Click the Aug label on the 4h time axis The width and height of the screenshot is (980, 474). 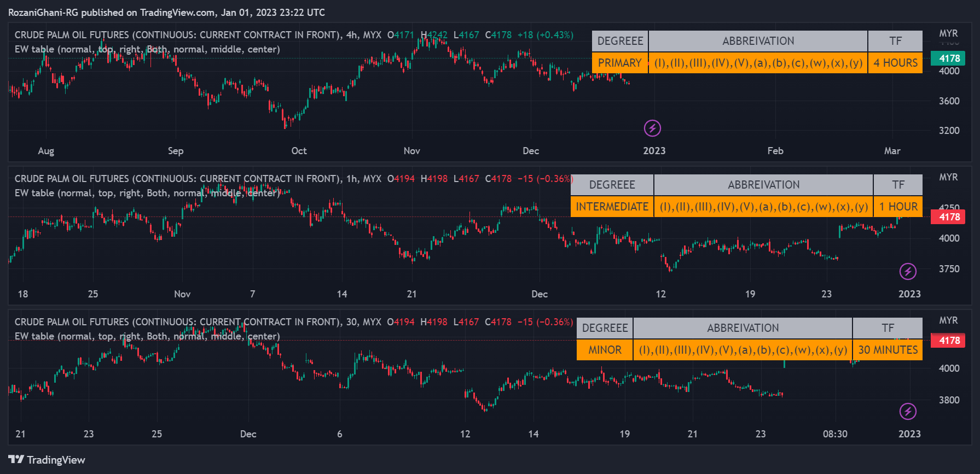point(46,151)
